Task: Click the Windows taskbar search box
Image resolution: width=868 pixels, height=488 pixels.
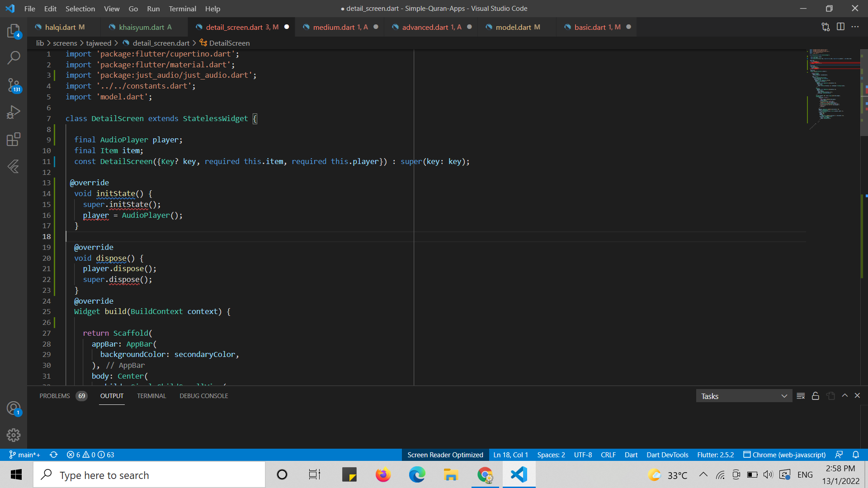Action: pyautogui.click(x=149, y=475)
